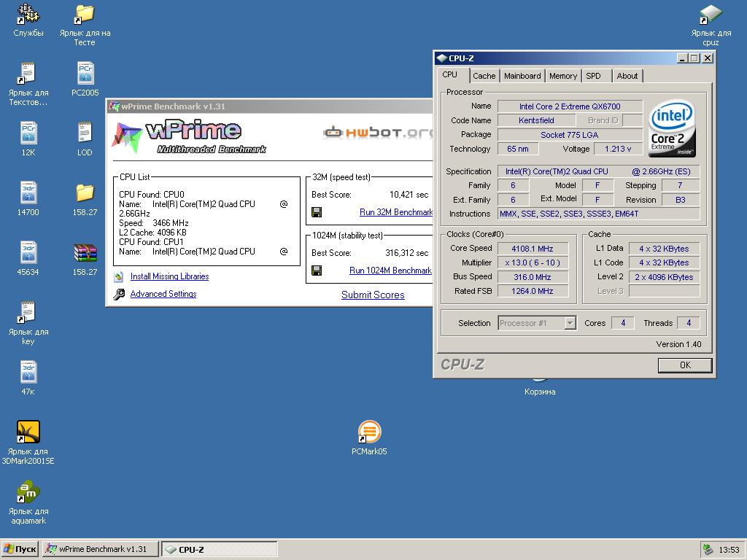Screen dimensions: 747x560
Task: Click the Name field Intel Core 2 Extreme QX6700
Action: point(570,106)
